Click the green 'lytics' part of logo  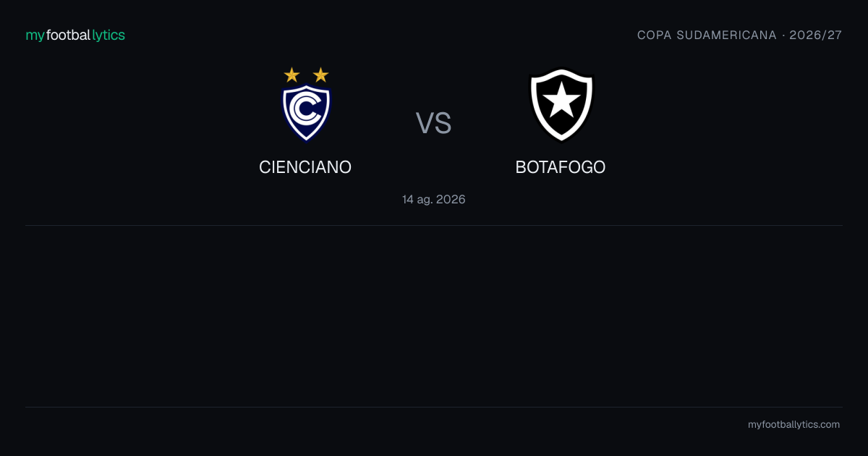click(109, 35)
